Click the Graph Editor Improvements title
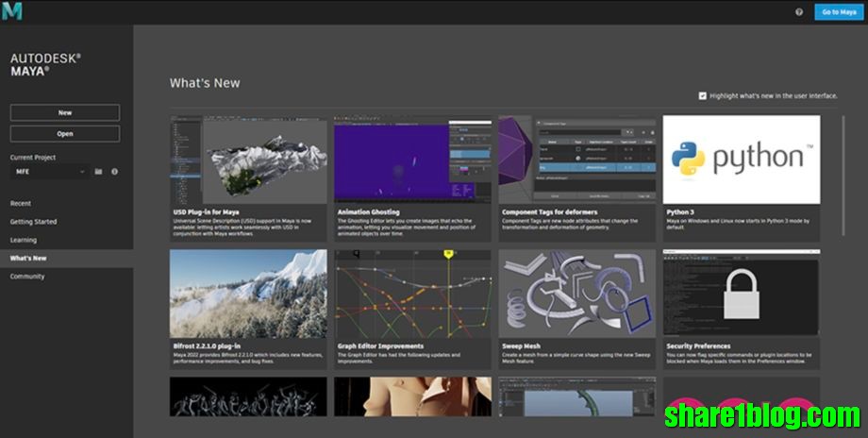 point(380,346)
